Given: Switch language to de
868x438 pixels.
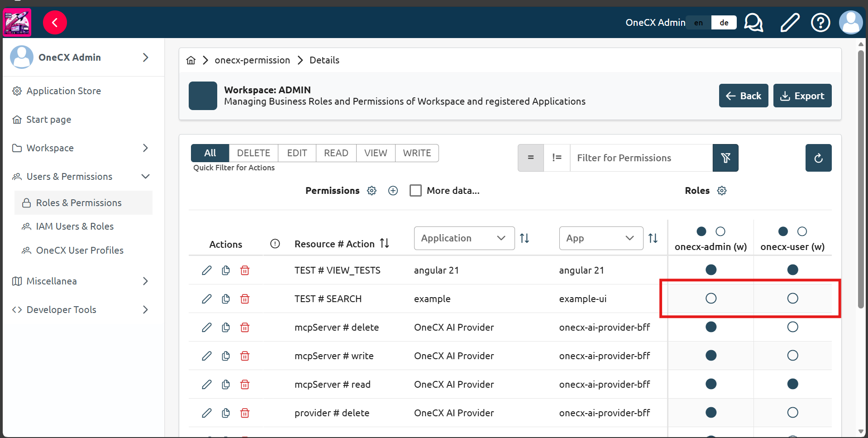Looking at the screenshot, I should [x=724, y=23].
